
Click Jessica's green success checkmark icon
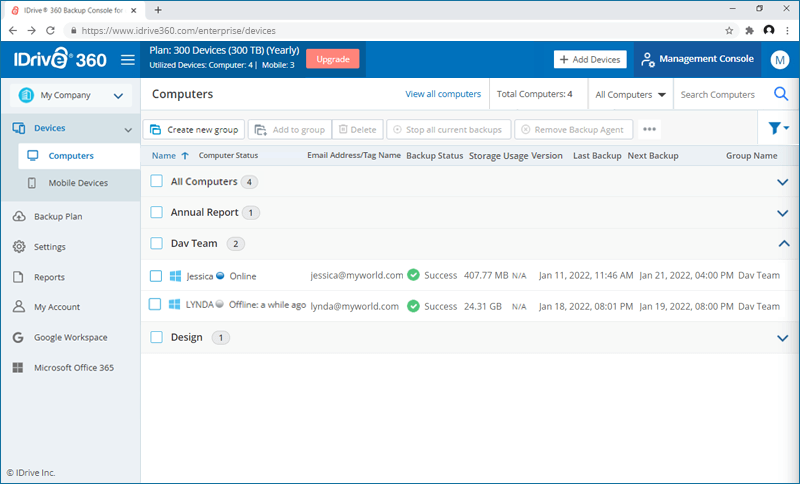(x=413, y=275)
